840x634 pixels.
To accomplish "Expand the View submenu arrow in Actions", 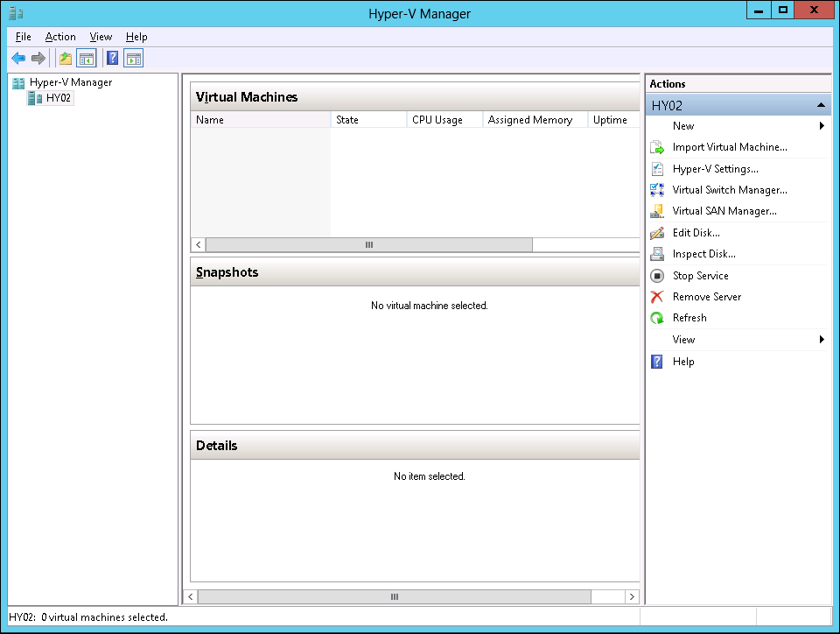I will (x=822, y=339).
